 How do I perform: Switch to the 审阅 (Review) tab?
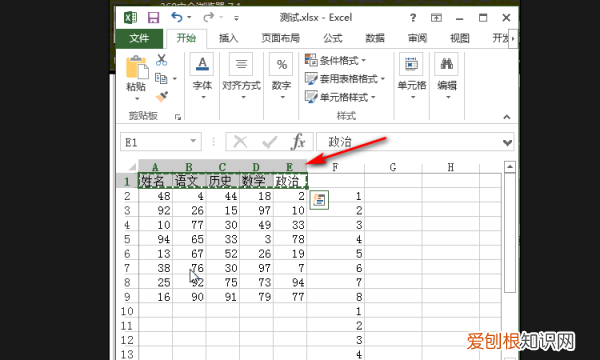(x=417, y=38)
